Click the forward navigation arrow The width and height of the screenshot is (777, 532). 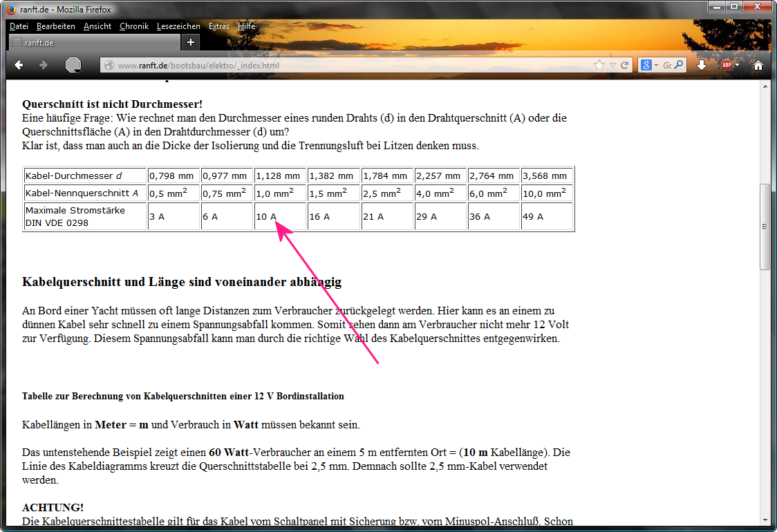click(43, 65)
